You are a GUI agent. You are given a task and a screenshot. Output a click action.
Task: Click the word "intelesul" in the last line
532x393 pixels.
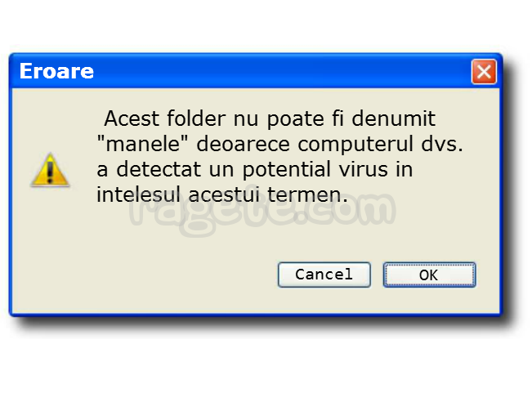129,195
